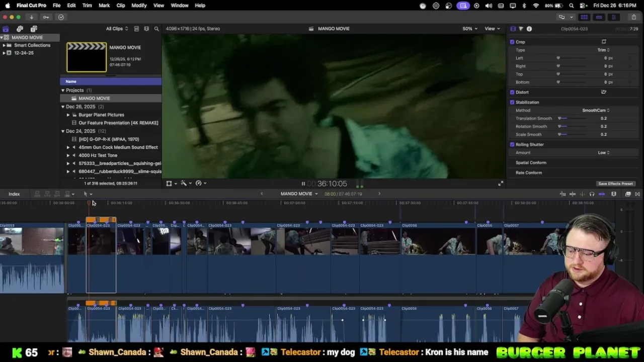Adjust the Translation Smooth slider
Screen dimensions: 644x362
click(x=572, y=118)
